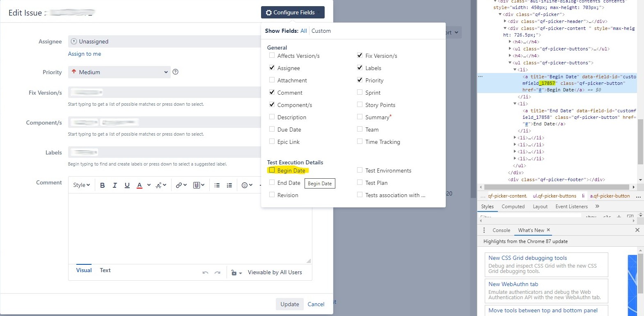Toggle underline formatting in comment editor

pyautogui.click(x=127, y=185)
